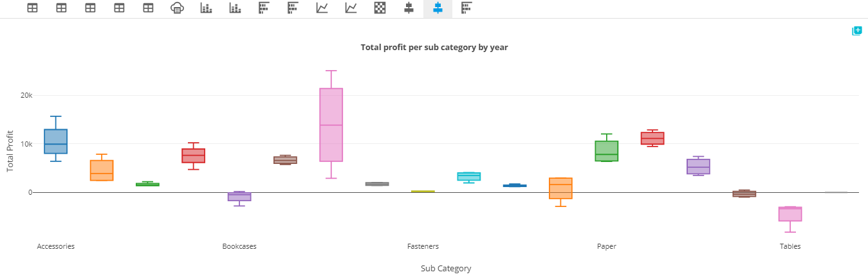Image resolution: width=868 pixels, height=279 pixels.
Task: Click the pink Tables box plot
Action: [790, 214]
